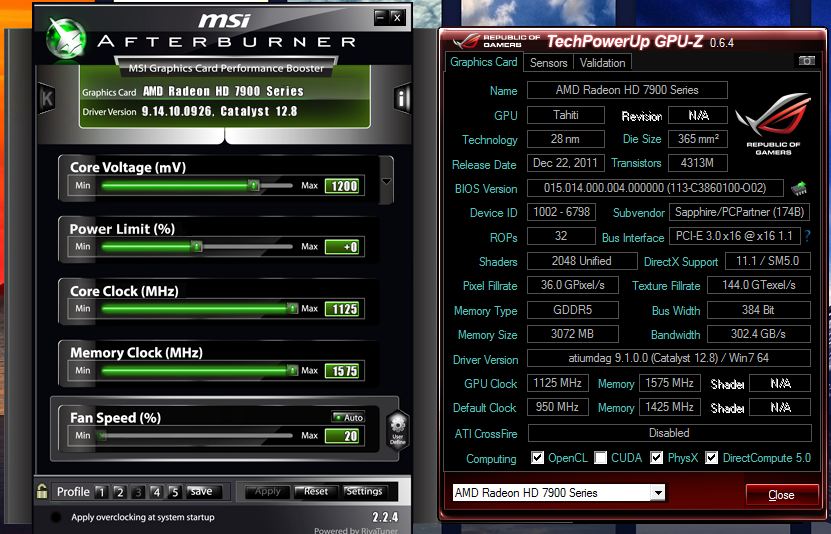Click the Default Clock 950 MHz field
The image size is (831, 534).
(558, 407)
